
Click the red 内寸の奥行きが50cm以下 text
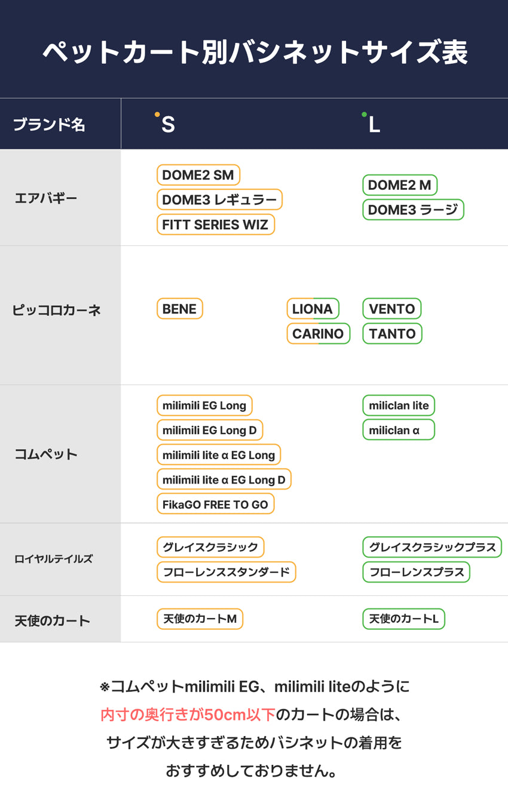click(188, 714)
